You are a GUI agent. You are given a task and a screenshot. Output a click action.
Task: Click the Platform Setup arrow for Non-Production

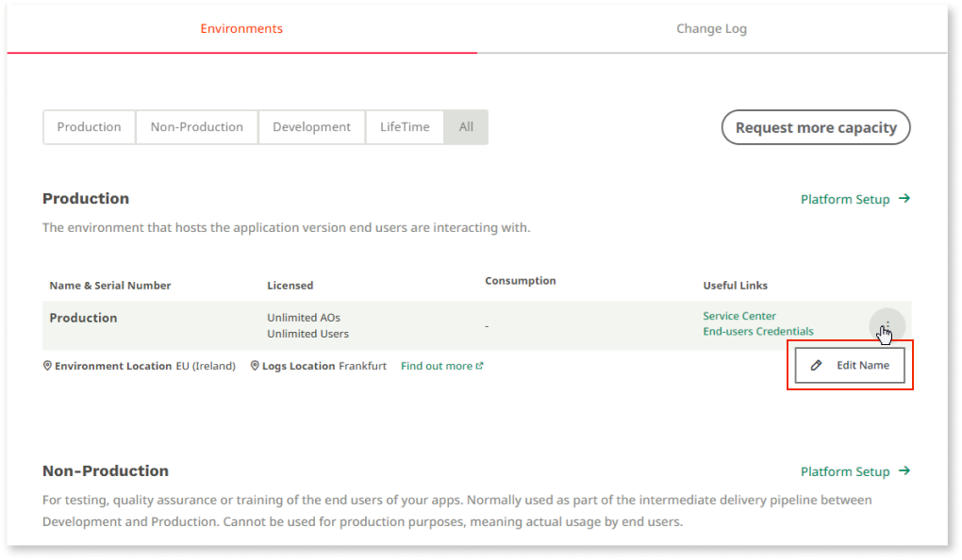[x=904, y=471]
